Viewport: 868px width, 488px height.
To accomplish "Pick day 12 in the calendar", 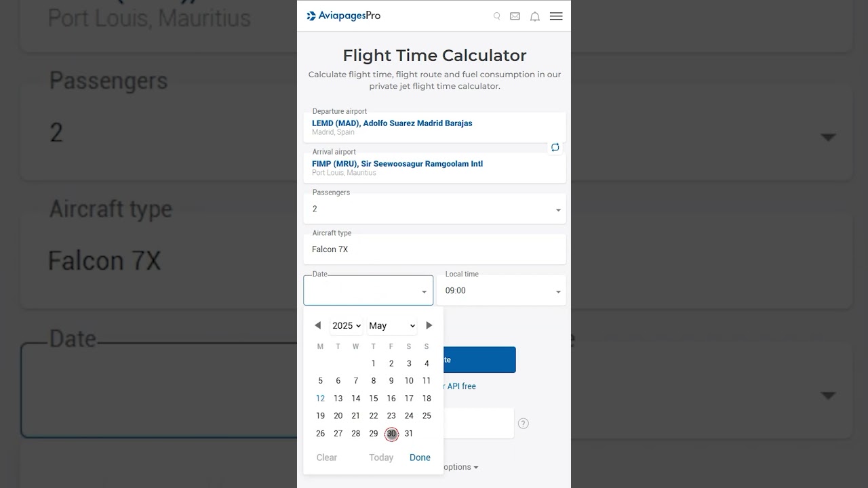I will [x=320, y=399].
